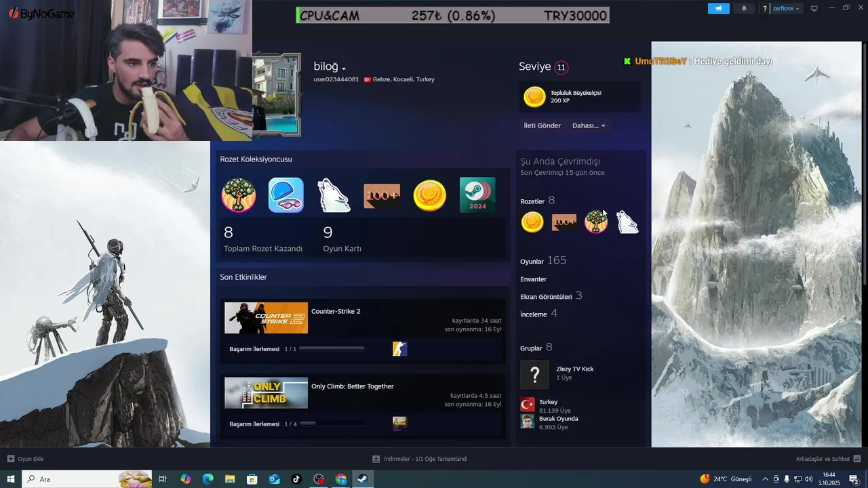Image resolution: width=868 pixels, height=488 pixels.
Task: Open Only Climb: Better Together title link
Action: [352, 386]
